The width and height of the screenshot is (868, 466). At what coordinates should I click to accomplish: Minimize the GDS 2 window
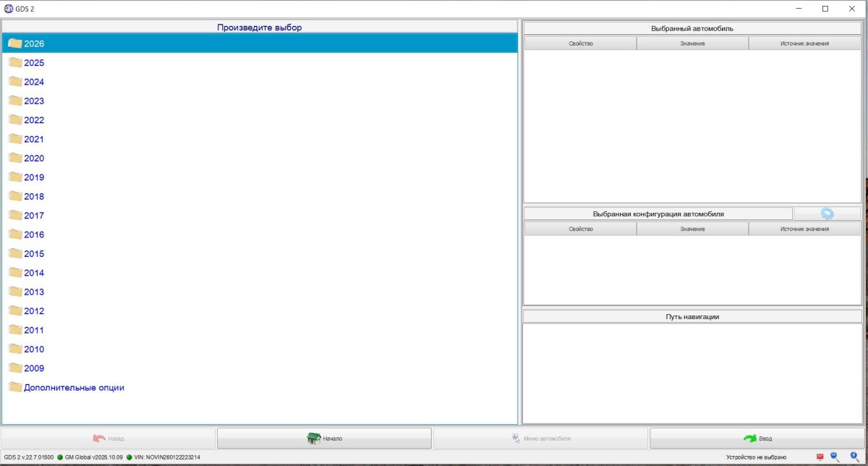pyautogui.click(x=797, y=9)
